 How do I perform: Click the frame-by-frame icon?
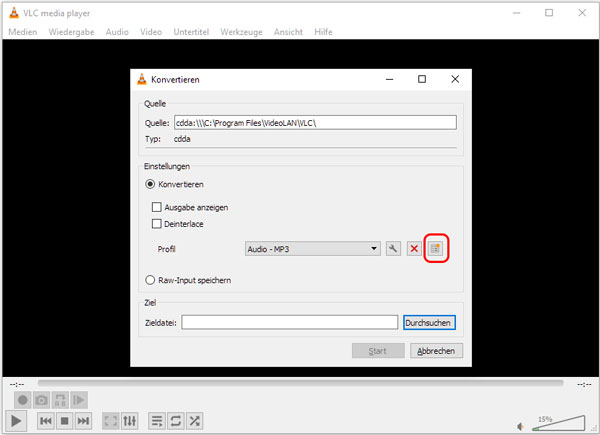[79, 400]
